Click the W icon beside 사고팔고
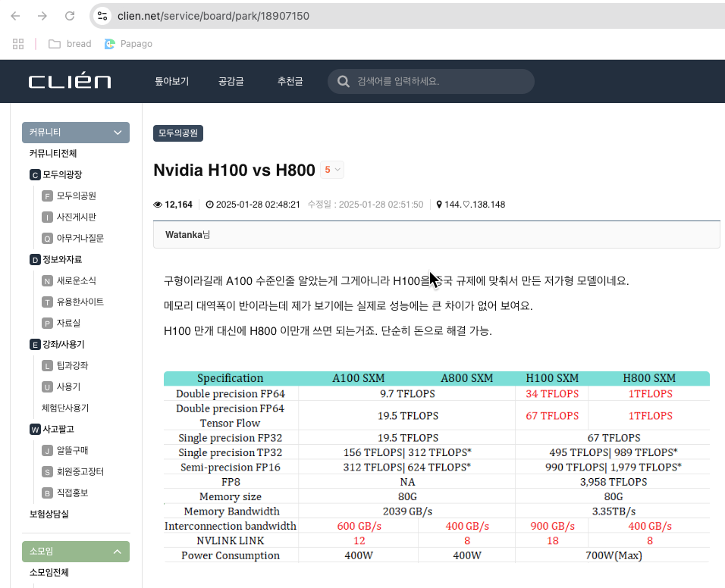 [x=35, y=430]
